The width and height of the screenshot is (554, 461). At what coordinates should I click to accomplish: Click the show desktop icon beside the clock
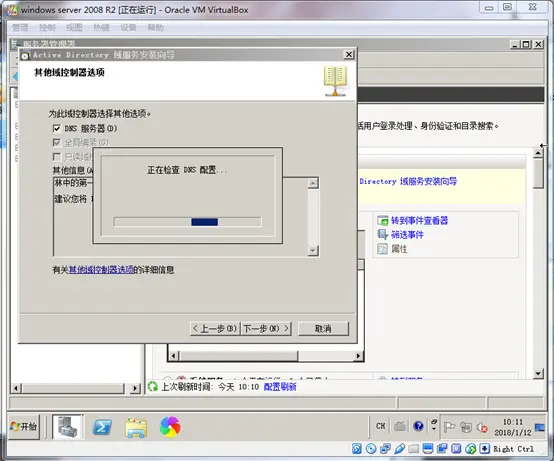(540, 427)
